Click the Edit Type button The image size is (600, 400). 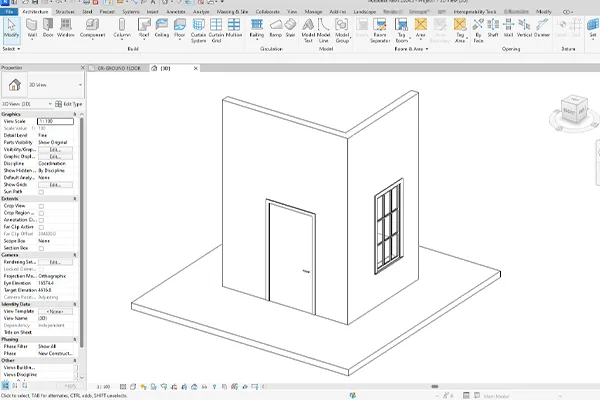(69, 104)
